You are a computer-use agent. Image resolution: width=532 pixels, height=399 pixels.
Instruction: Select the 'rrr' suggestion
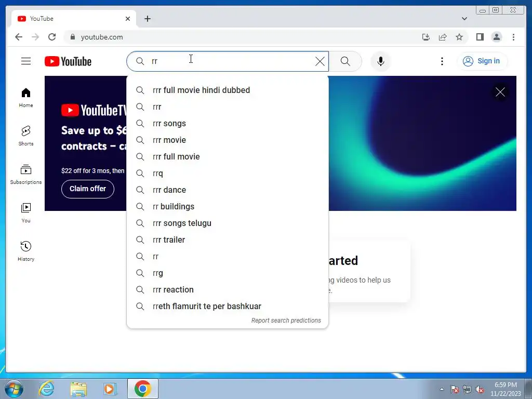[228, 107]
